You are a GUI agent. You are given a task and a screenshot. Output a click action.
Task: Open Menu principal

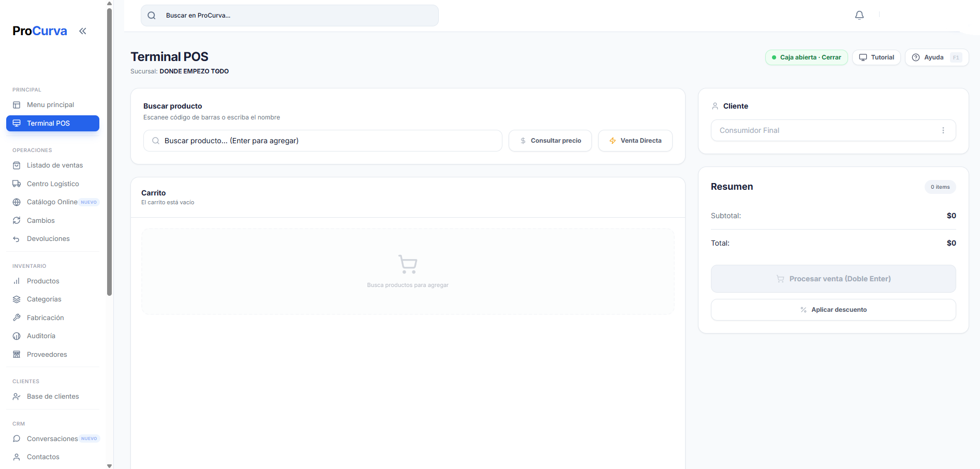[53, 105]
